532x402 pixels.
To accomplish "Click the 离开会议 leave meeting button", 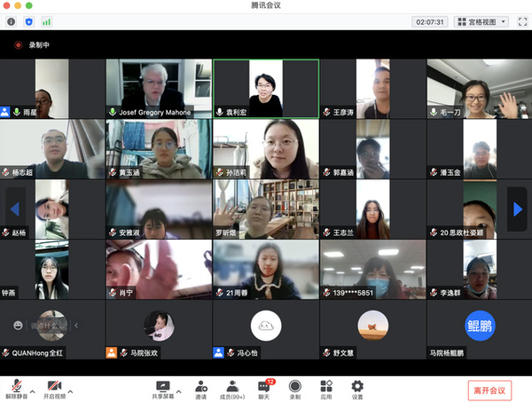I will tap(489, 390).
